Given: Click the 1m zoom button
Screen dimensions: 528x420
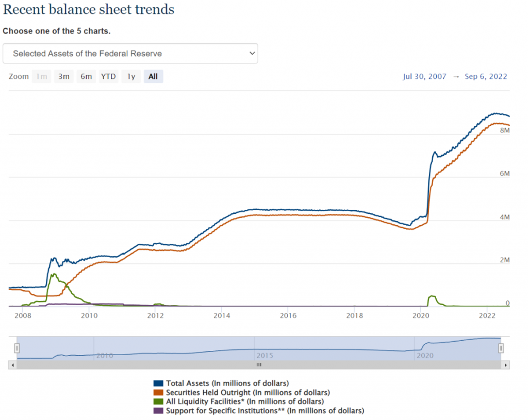Looking at the screenshot, I should (42, 77).
